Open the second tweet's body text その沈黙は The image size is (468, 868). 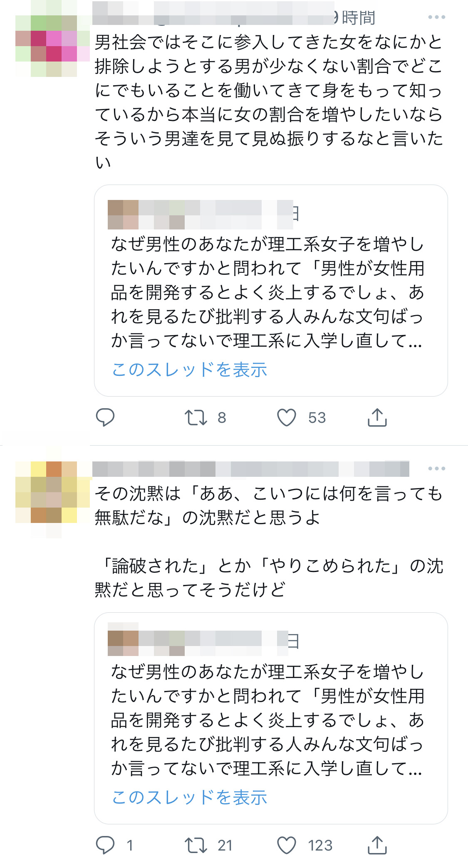click(x=269, y=542)
